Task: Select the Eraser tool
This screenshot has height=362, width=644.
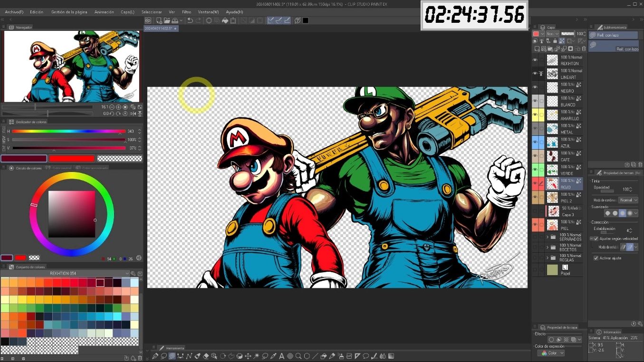Action: pyautogui.click(x=206, y=356)
